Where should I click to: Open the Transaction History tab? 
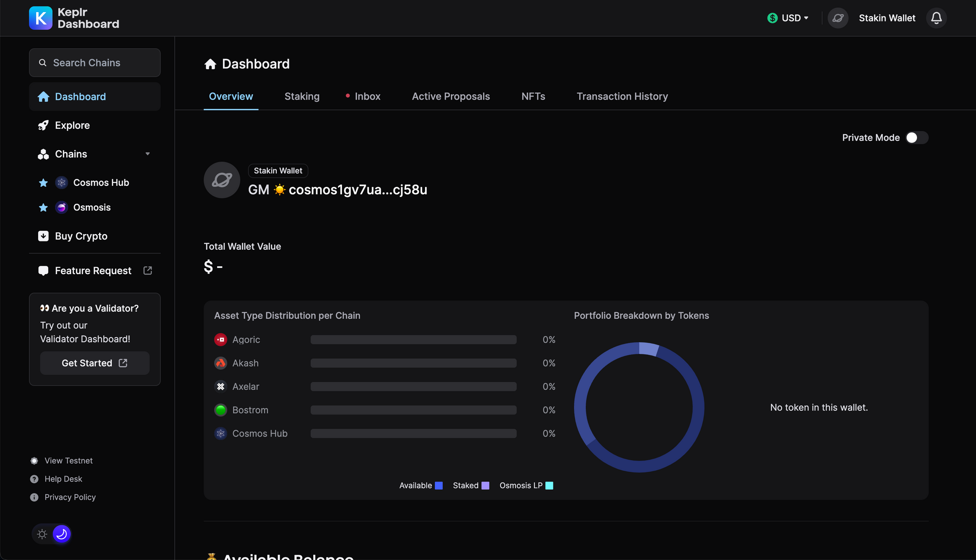[x=622, y=97]
